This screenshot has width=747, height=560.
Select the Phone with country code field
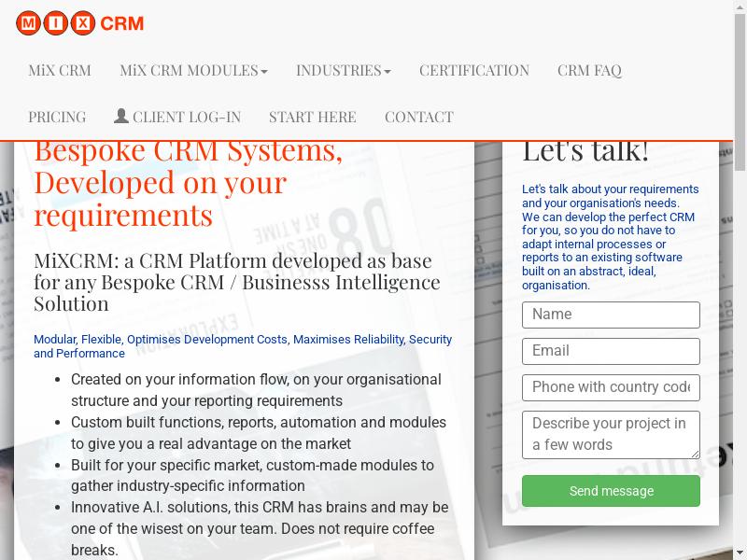click(611, 387)
